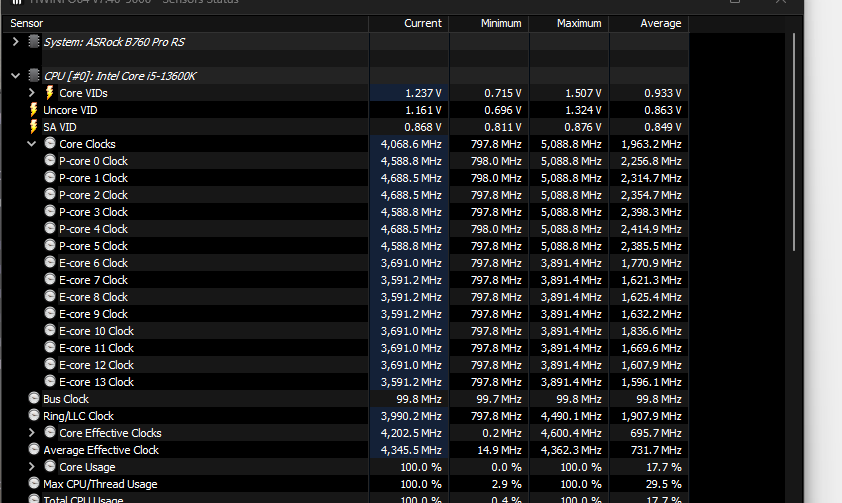Expand the System: ASRock B760 Pro RS node
Screen dimensions: 842x503
click(16, 41)
